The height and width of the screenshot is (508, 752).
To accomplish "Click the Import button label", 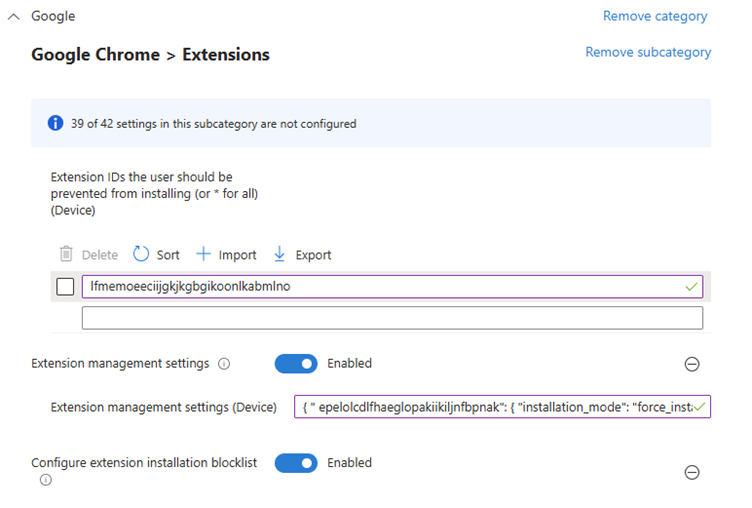I will [x=237, y=255].
